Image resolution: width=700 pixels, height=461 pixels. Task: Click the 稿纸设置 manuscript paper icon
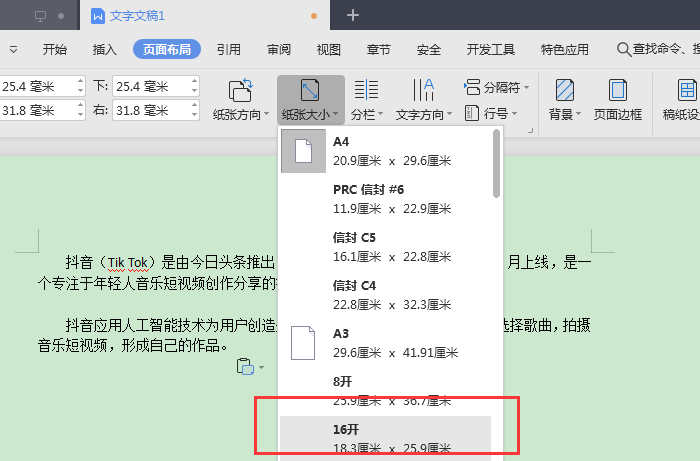[686, 90]
